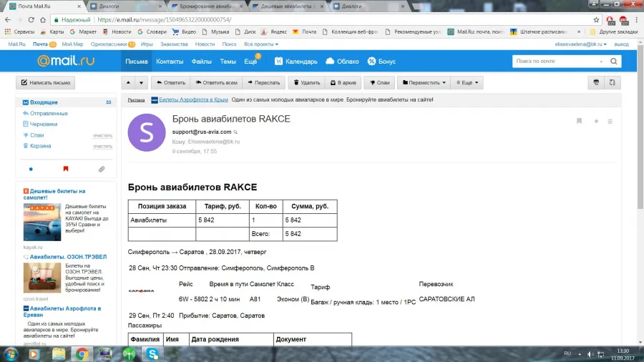Click the выход logout link

click(x=621, y=44)
